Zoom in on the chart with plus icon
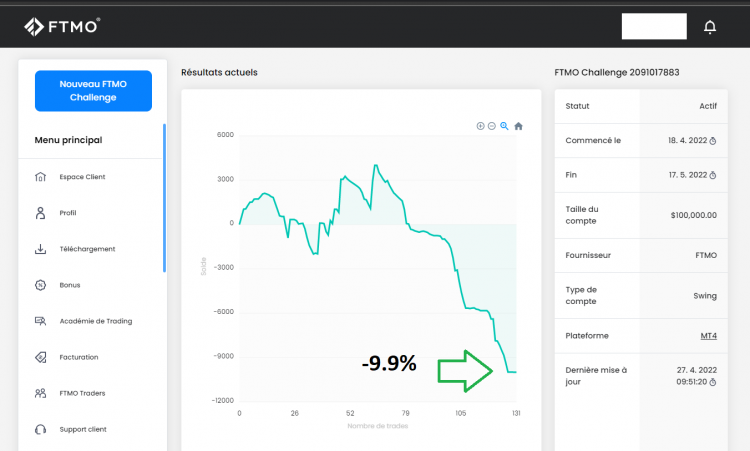 point(480,126)
